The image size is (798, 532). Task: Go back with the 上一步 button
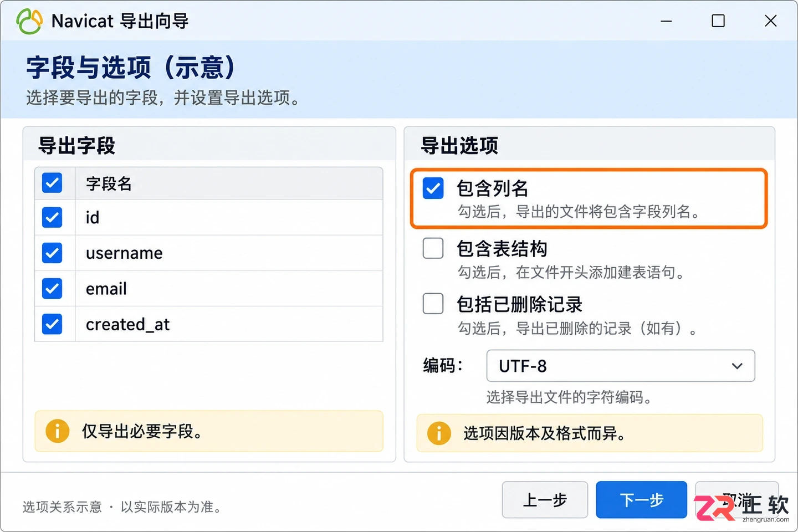coord(545,500)
